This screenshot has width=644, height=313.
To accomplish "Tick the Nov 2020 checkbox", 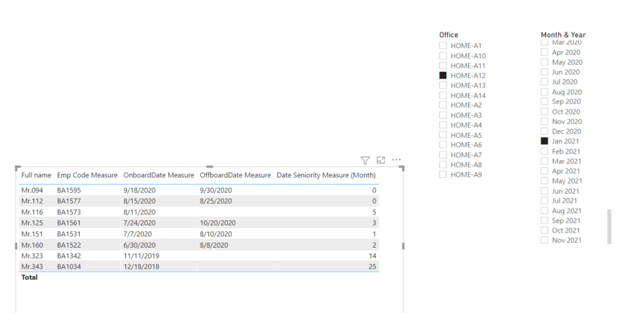I will (x=544, y=121).
